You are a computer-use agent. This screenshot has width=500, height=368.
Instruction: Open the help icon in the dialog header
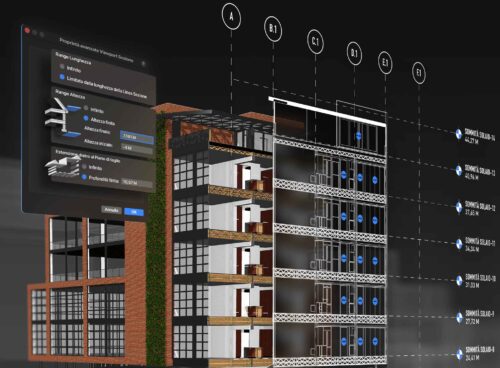click(x=144, y=63)
